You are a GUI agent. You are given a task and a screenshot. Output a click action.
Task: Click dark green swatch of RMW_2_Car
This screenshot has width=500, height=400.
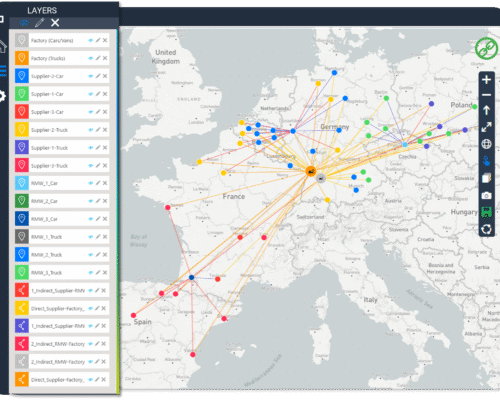(x=22, y=201)
